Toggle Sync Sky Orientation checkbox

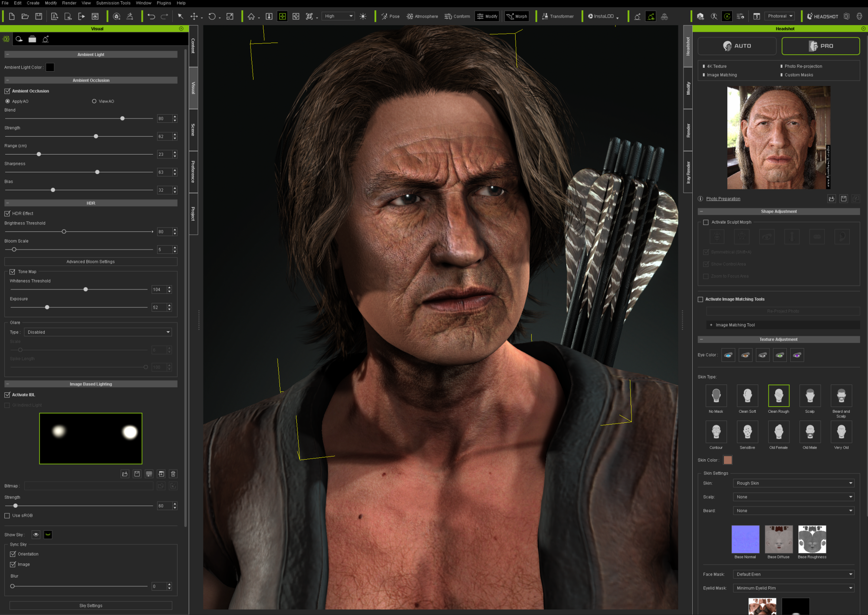point(13,554)
